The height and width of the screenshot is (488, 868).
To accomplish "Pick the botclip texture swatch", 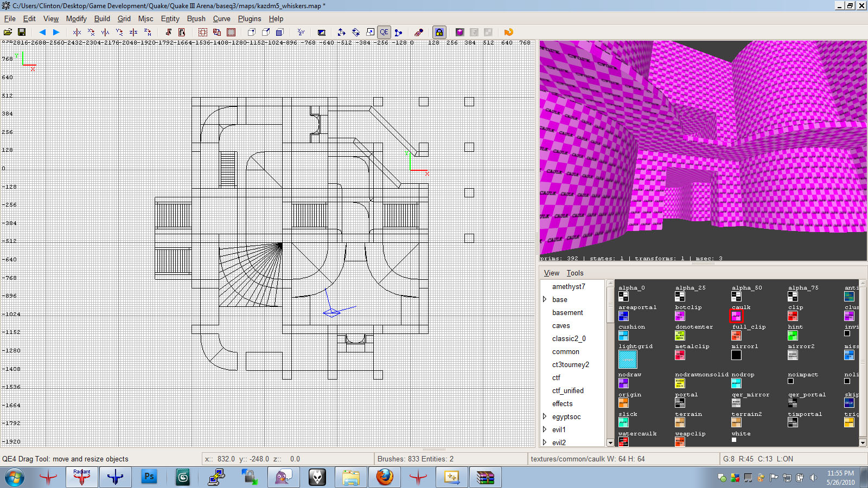I will tap(680, 316).
